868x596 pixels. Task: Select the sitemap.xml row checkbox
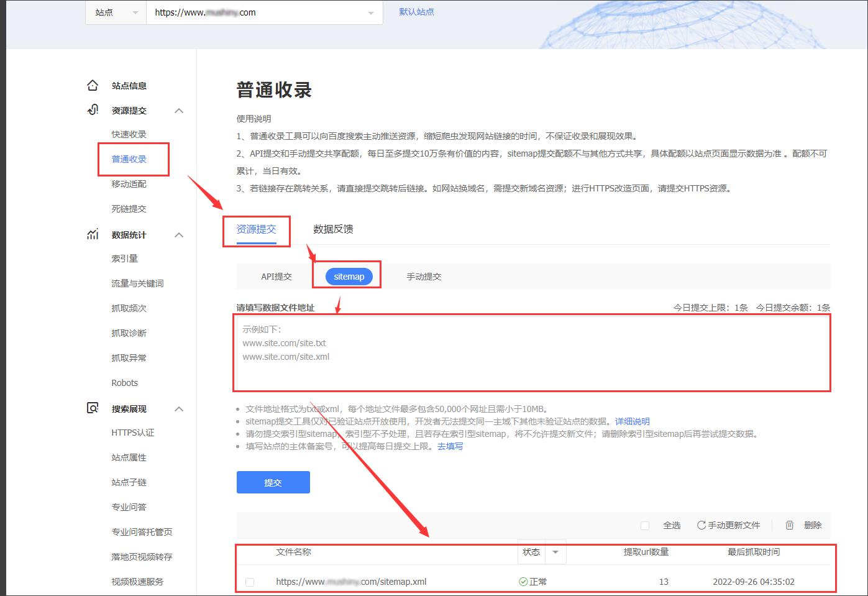pyautogui.click(x=250, y=582)
